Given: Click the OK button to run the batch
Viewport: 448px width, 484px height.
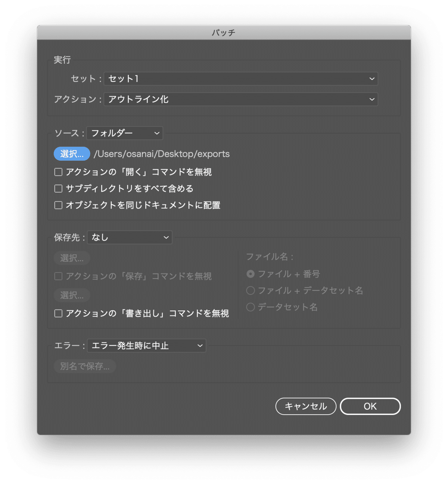Looking at the screenshot, I should (370, 406).
